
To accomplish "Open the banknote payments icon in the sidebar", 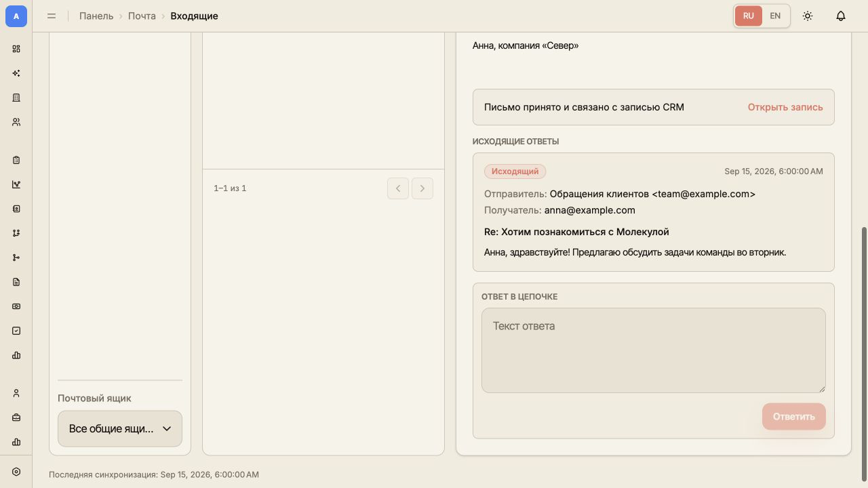I will (16, 306).
